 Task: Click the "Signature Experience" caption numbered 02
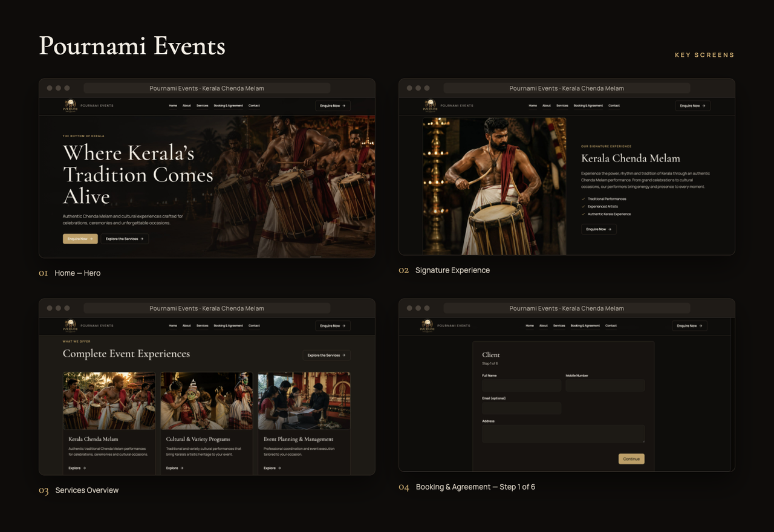point(452,270)
